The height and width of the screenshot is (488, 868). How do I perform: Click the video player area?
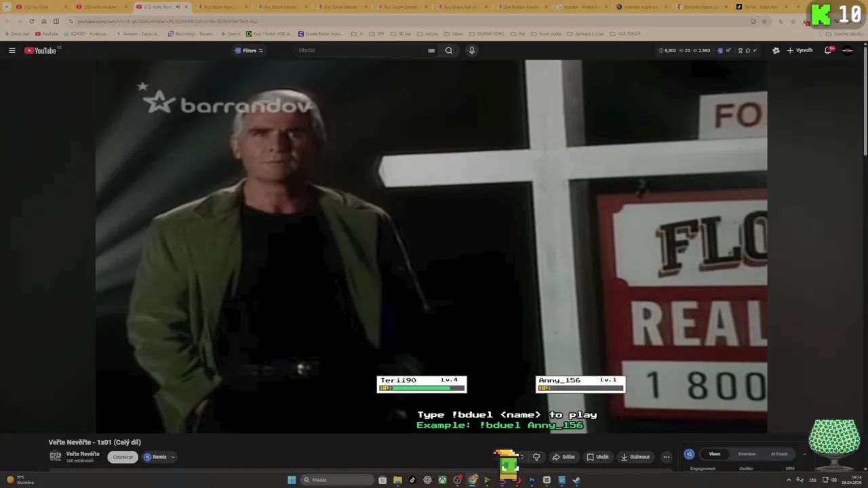(x=431, y=246)
